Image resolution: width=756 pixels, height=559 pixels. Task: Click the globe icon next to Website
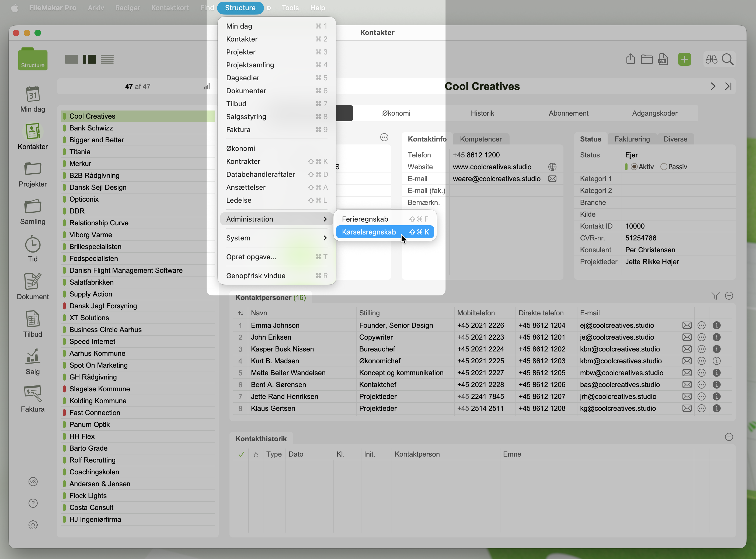coord(552,167)
